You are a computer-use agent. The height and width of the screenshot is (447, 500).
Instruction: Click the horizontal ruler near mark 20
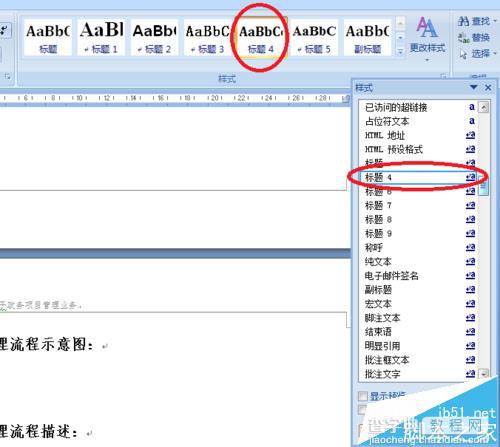215,98
